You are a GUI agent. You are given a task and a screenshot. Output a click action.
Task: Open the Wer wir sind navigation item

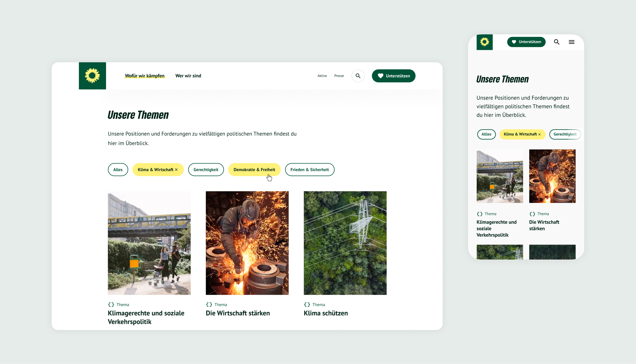tap(188, 76)
